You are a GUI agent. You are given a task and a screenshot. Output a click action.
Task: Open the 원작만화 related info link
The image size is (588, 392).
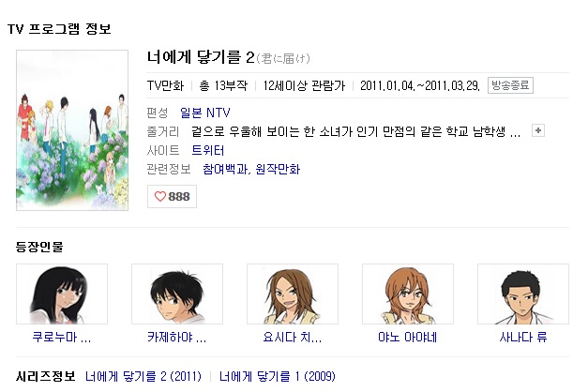click(x=278, y=169)
